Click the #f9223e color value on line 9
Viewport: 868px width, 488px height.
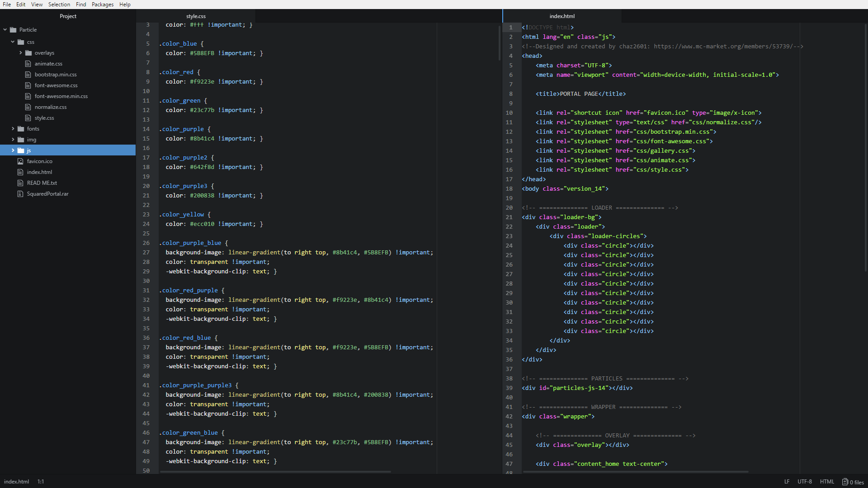[202, 82]
